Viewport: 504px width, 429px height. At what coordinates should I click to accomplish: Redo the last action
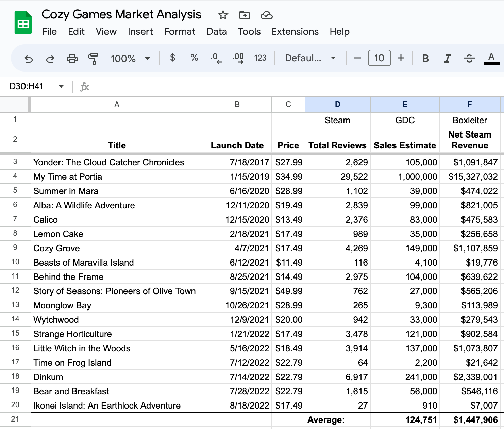tap(50, 58)
